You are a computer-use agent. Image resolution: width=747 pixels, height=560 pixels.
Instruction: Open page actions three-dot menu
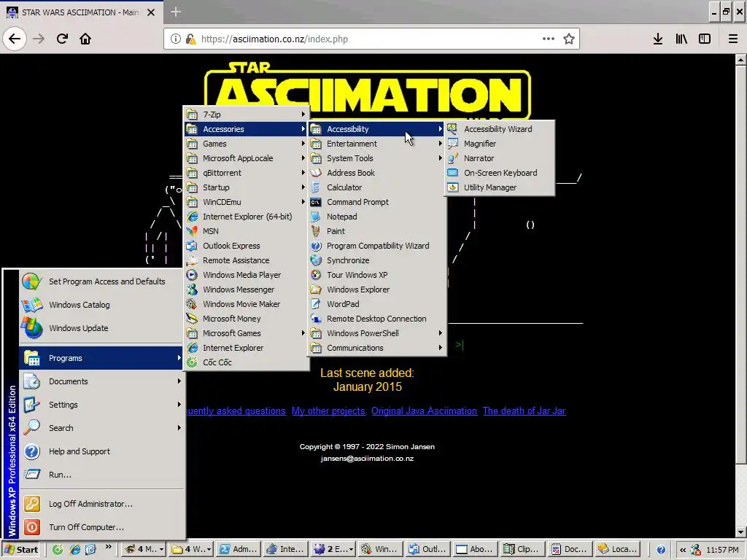(x=549, y=39)
